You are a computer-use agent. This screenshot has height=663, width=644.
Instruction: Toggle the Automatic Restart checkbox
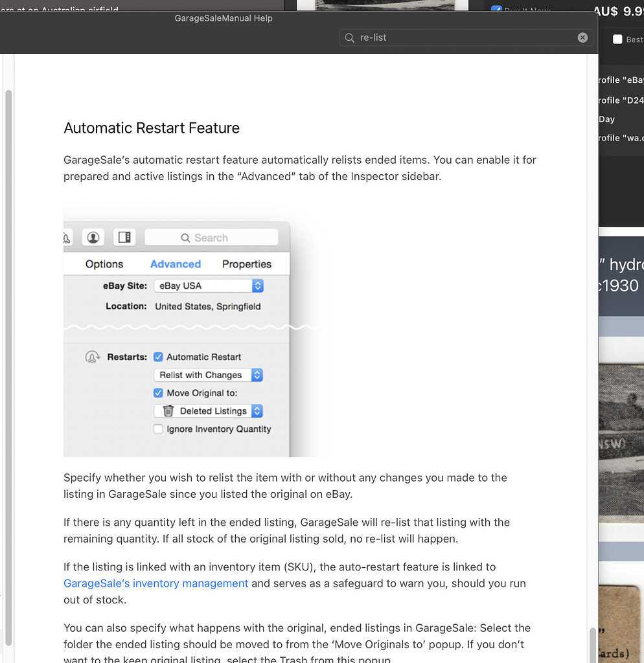click(x=158, y=357)
